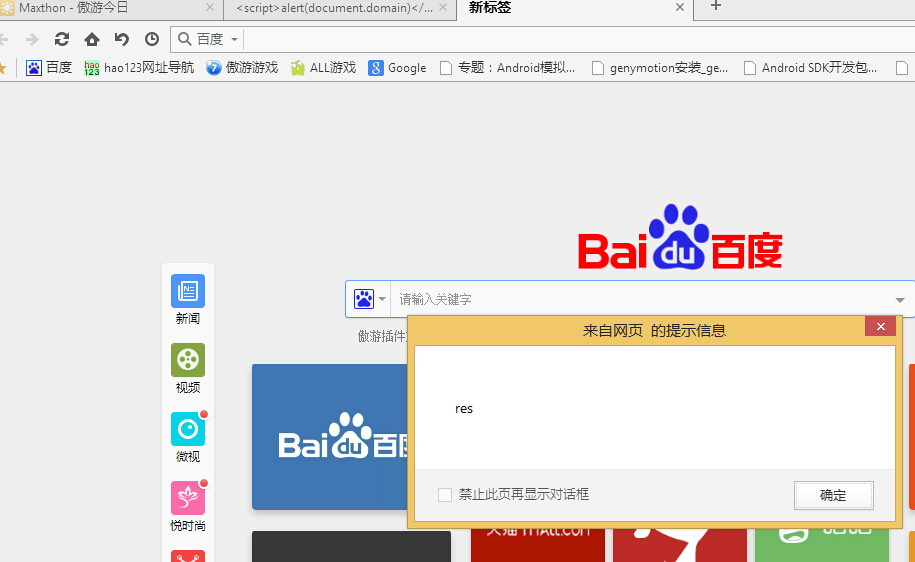Go to the home page icon

92,39
